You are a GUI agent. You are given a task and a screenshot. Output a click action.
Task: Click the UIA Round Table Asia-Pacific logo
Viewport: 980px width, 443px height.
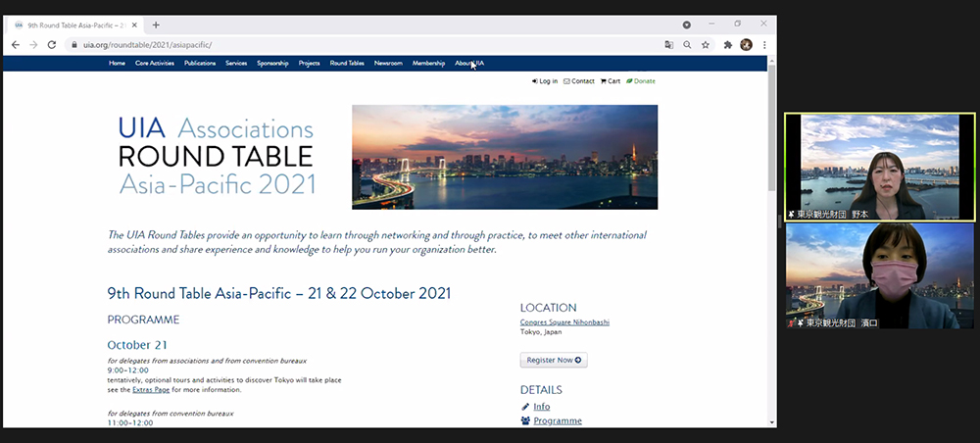[217, 156]
